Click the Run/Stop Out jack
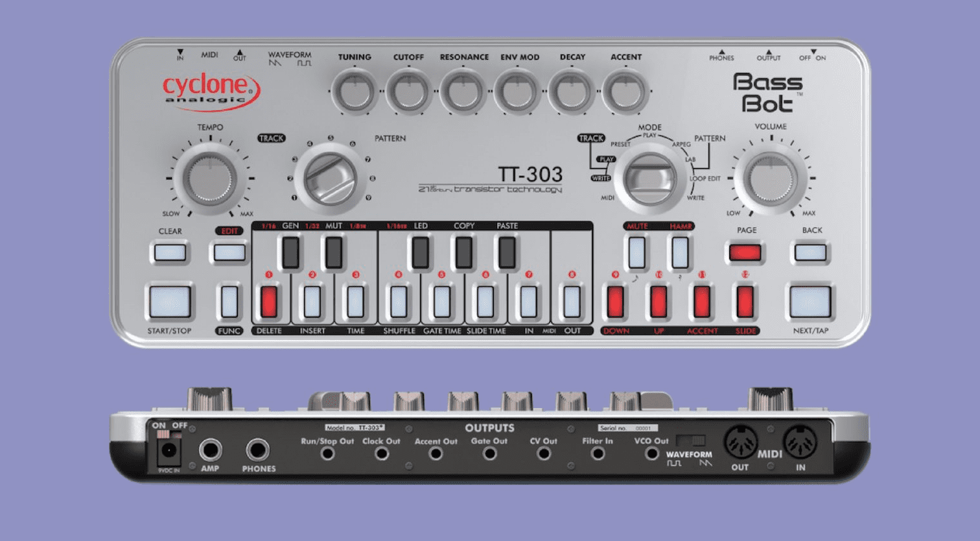Image resolution: width=980 pixels, height=541 pixels. coord(328,453)
